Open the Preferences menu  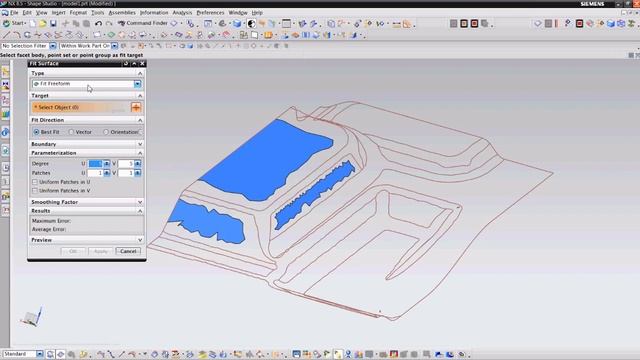tap(210, 13)
